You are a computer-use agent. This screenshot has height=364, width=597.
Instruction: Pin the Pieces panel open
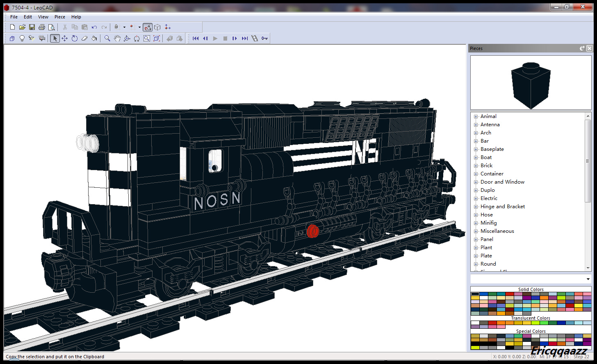[582, 48]
